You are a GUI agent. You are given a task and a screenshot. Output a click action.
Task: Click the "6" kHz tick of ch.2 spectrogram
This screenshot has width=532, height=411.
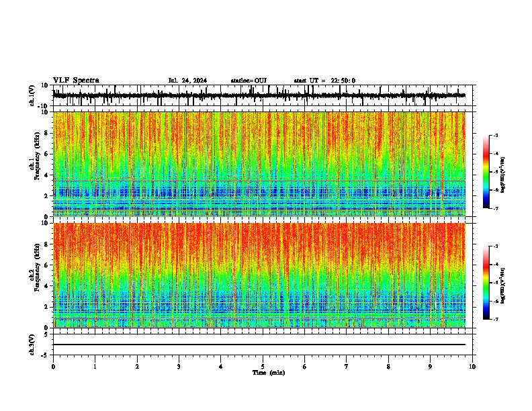point(46,265)
